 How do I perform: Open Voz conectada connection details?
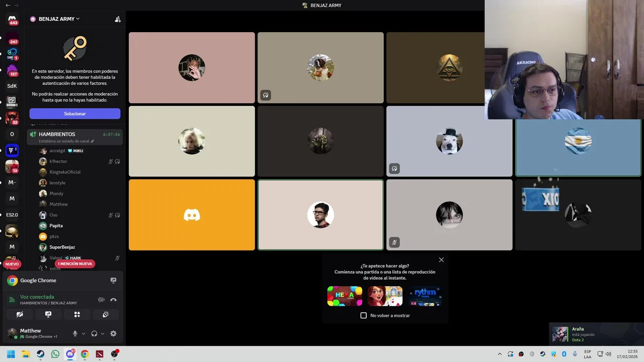pyautogui.click(x=37, y=297)
